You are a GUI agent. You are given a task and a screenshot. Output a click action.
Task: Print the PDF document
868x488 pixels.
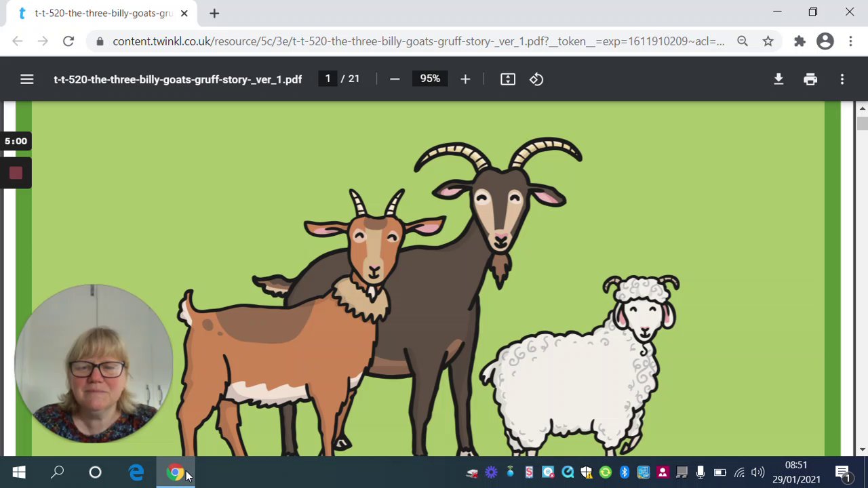pyautogui.click(x=810, y=79)
